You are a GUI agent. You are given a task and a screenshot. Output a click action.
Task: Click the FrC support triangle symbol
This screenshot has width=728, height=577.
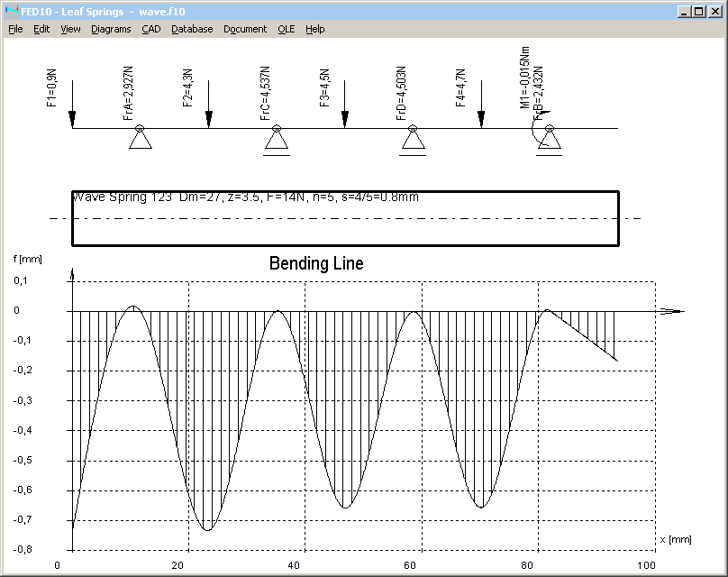pos(277,139)
